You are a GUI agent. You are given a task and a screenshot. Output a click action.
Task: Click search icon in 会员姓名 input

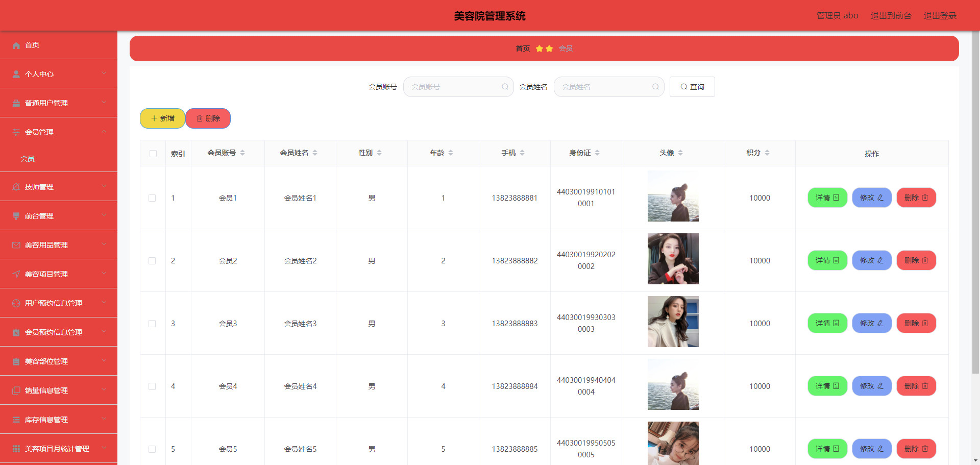click(x=655, y=87)
